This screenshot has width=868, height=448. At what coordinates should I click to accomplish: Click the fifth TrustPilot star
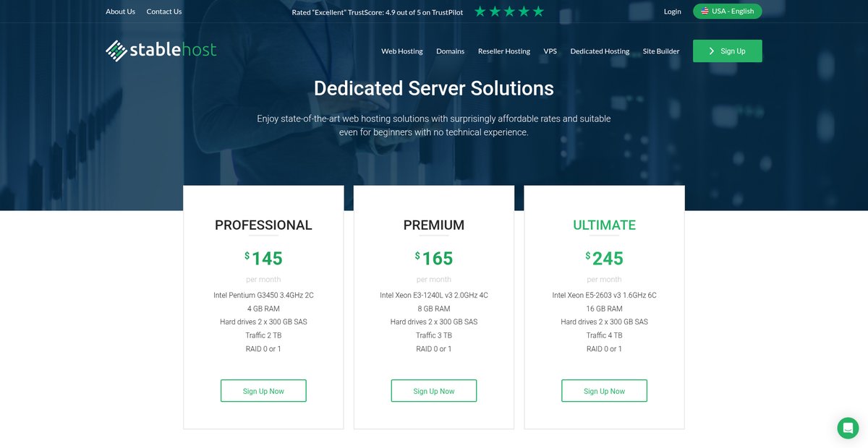(x=538, y=12)
